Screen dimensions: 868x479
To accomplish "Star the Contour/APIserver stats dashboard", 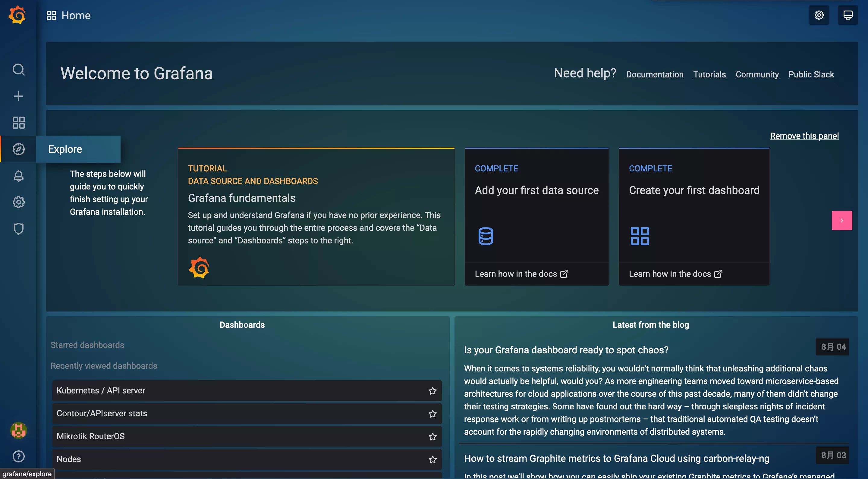I will (x=433, y=414).
